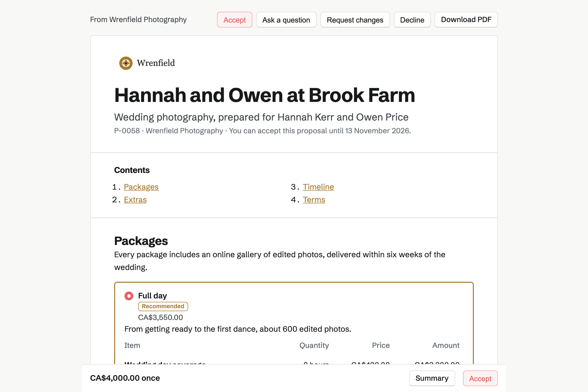Jump to Extras section link
Screen dimensions: 588x392
coord(135,199)
